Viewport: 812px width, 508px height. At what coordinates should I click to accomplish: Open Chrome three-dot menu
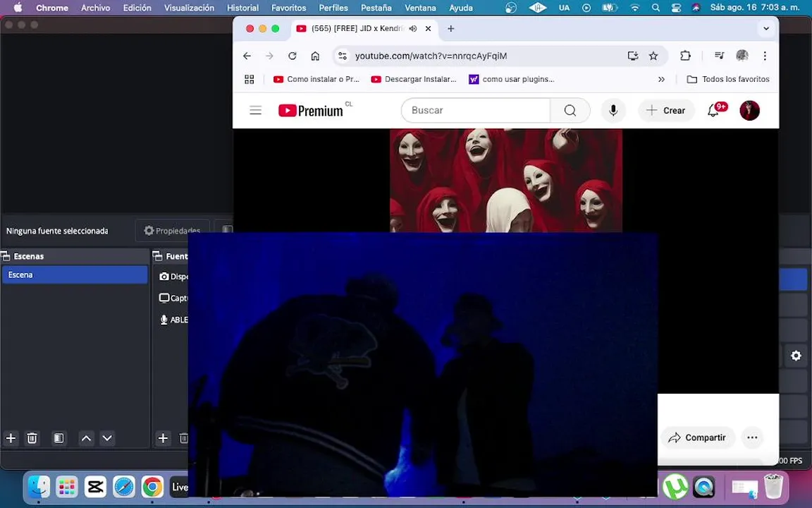pyautogui.click(x=765, y=56)
